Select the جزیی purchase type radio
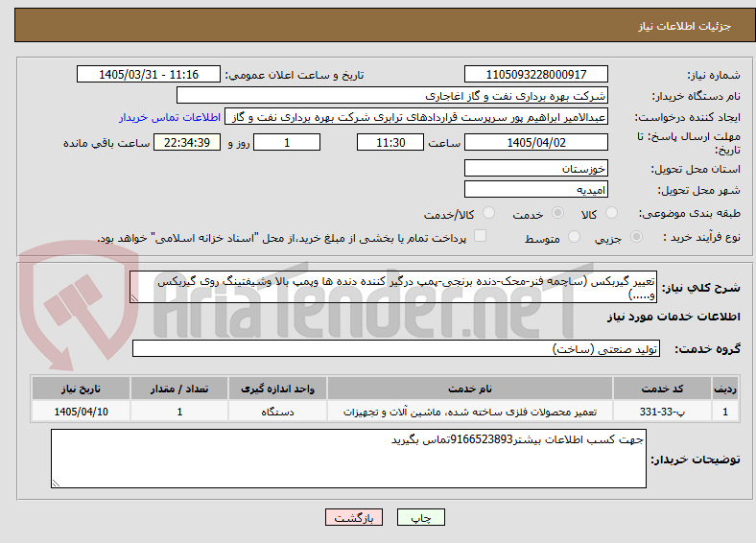The width and height of the screenshot is (756, 543). click(636, 237)
